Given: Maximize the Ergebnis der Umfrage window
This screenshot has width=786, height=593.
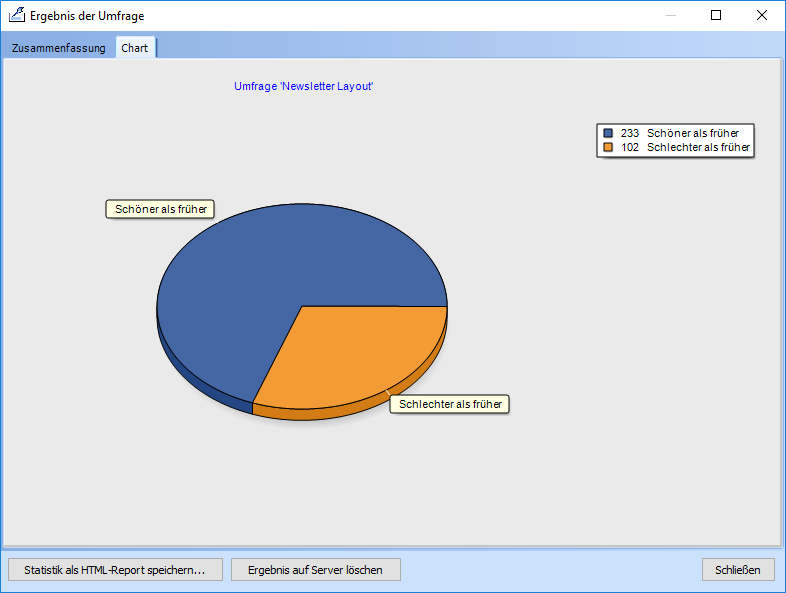Looking at the screenshot, I should point(716,15).
